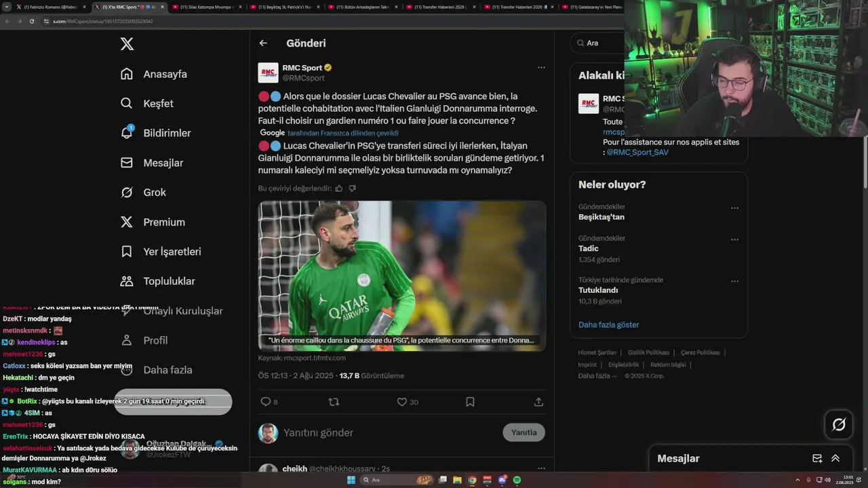Image resolution: width=868 pixels, height=488 pixels.
Task: Open floating Grok button
Action: (x=839, y=425)
